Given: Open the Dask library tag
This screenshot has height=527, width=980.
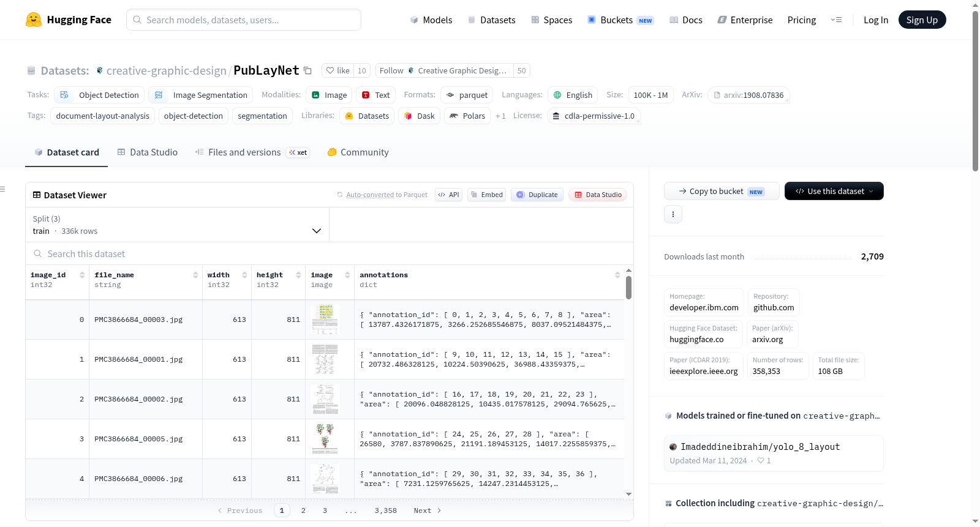Looking at the screenshot, I should (x=420, y=116).
